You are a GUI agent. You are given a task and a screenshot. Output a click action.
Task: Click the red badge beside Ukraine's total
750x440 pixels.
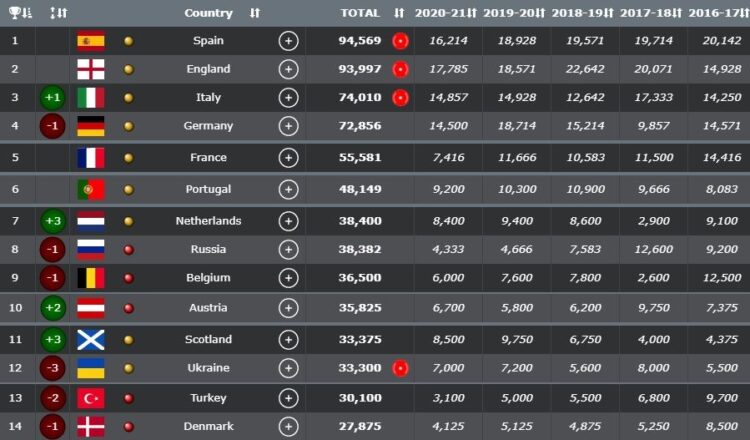click(400, 368)
